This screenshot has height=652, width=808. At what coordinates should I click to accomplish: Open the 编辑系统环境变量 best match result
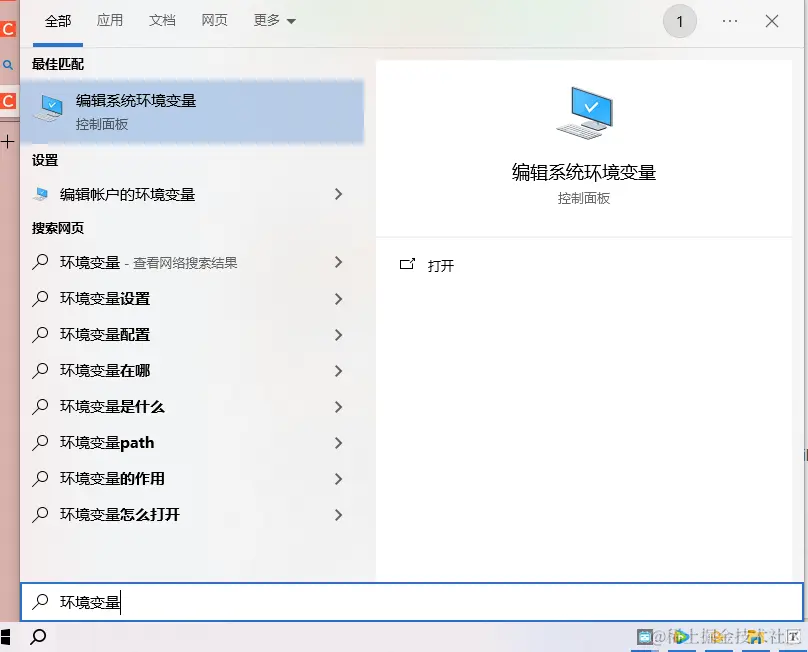click(192, 111)
